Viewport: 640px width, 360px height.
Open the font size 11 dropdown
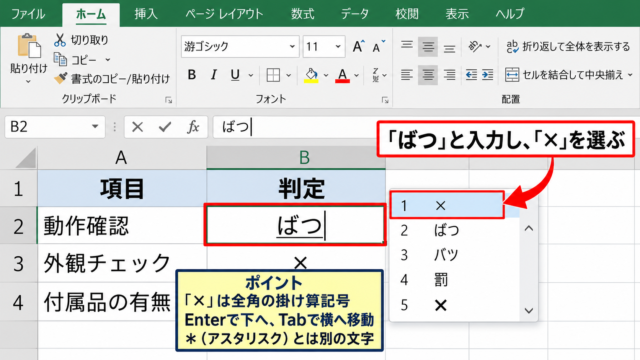pos(338,47)
